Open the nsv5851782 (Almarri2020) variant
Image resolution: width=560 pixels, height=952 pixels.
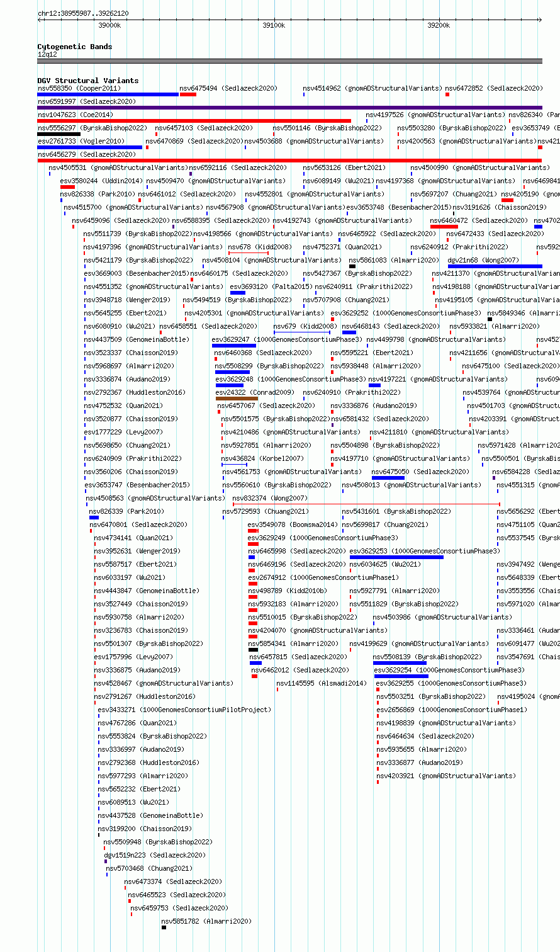point(206,922)
